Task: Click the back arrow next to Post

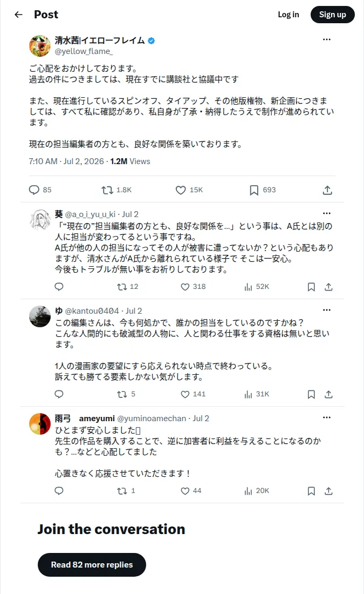Action: click(x=18, y=15)
